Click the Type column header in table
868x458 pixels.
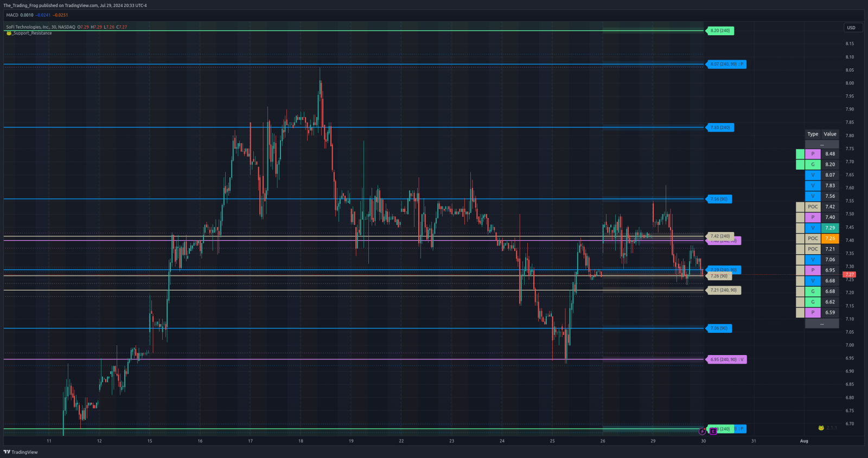813,134
